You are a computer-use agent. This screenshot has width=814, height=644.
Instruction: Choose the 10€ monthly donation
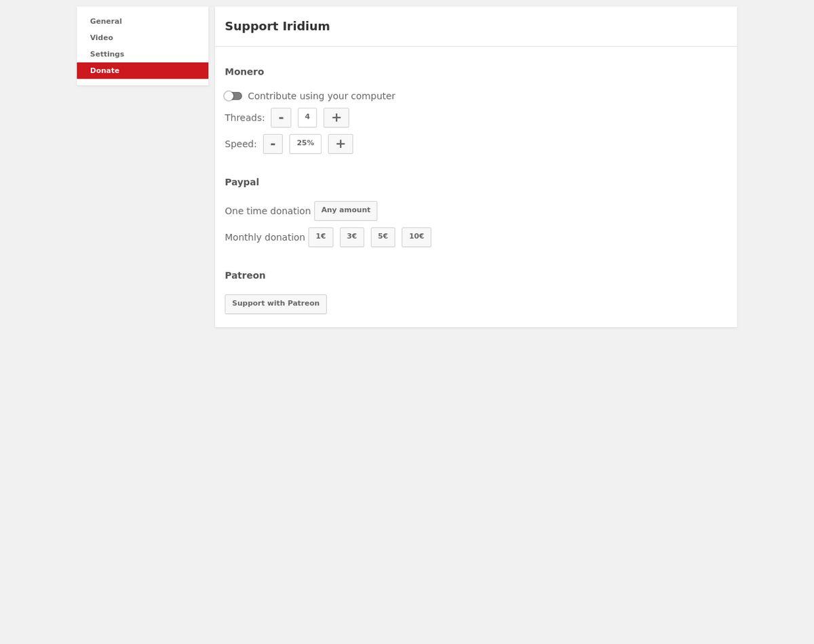(x=416, y=237)
